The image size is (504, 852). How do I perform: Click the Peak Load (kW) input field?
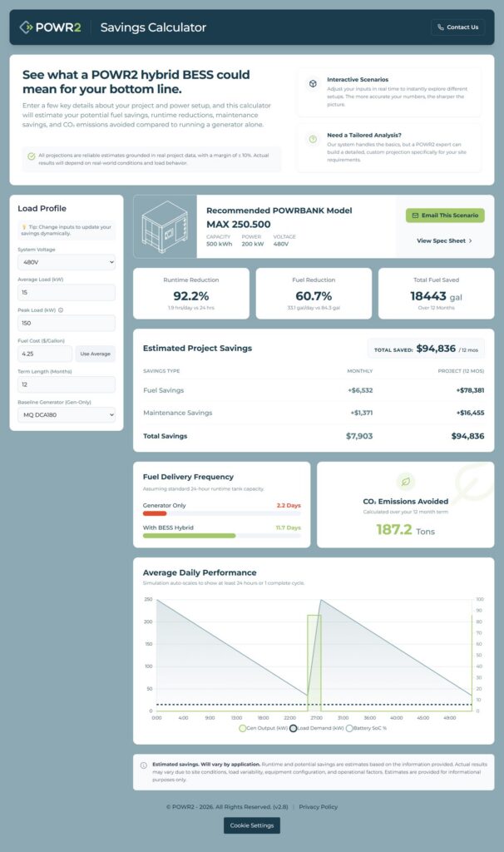click(67, 323)
